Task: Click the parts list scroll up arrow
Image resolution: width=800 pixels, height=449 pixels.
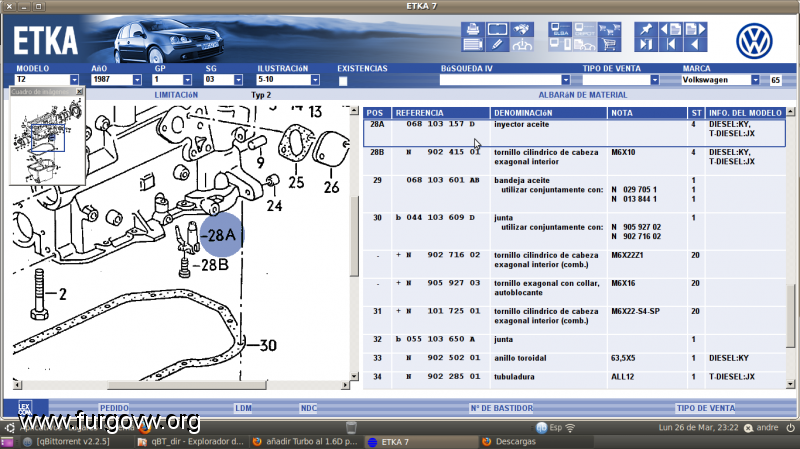Action: click(790, 111)
